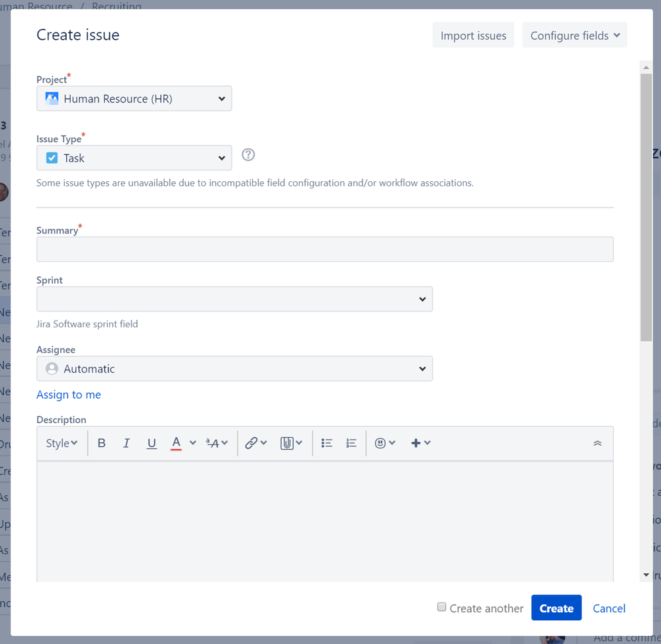Click the Assign to me link
The width and height of the screenshot is (661, 644).
click(x=69, y=395)
